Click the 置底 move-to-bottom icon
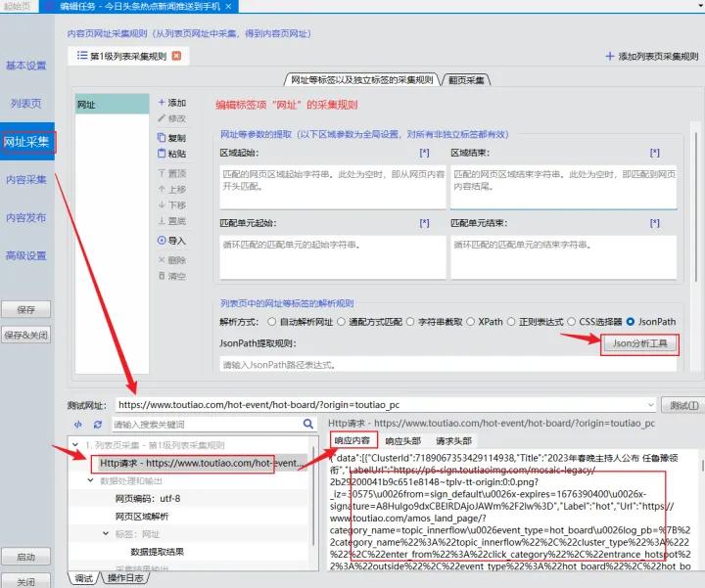 [162, 220]
